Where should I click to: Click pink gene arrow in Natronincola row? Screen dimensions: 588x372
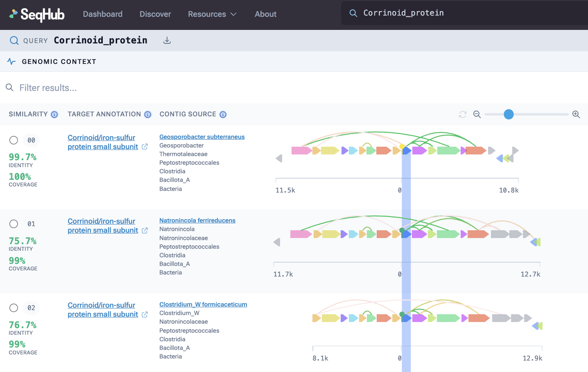(301, 234)
